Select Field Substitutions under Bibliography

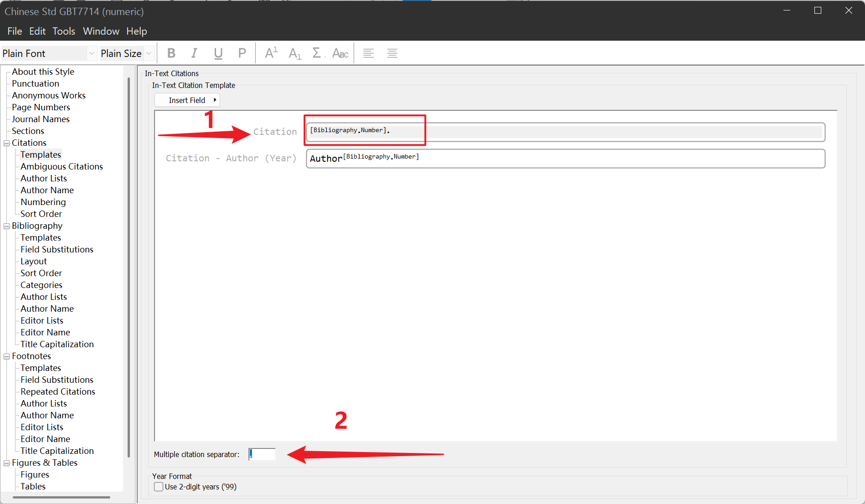tap(57, 249)
